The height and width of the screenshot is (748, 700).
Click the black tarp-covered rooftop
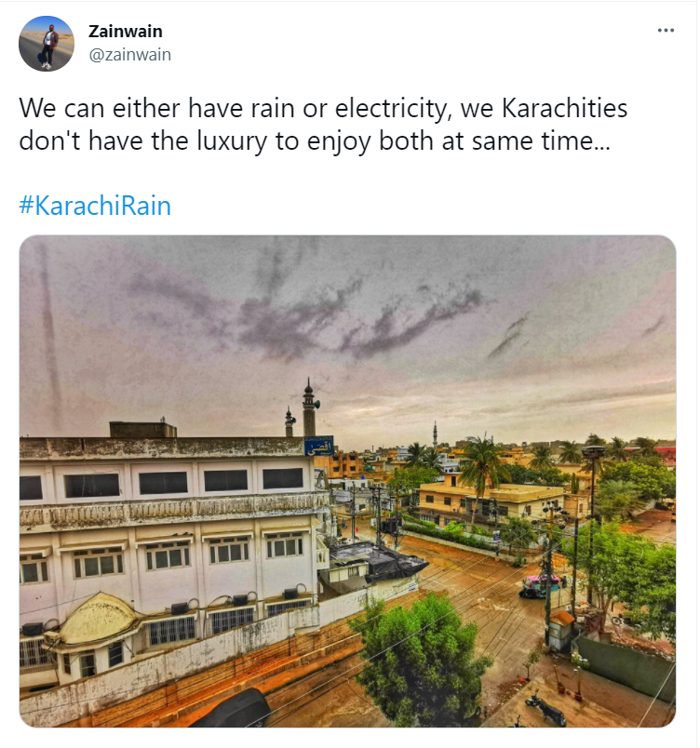click(x=382, y=560)
